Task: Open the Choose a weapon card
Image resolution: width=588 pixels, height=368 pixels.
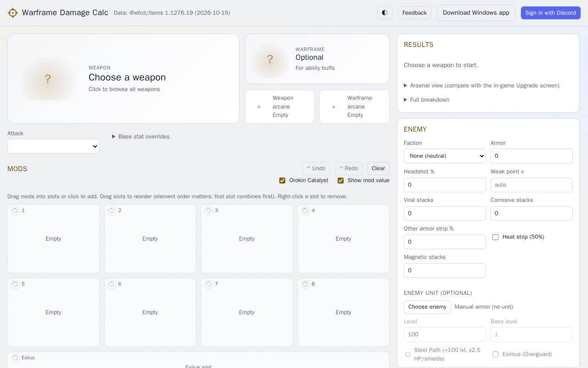Action: pos(123,79)
